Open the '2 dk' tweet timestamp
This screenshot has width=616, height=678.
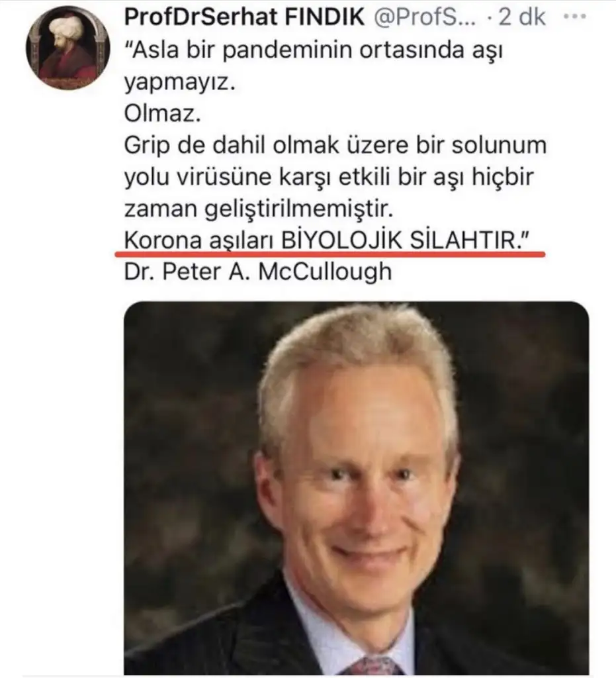point(522,17)
